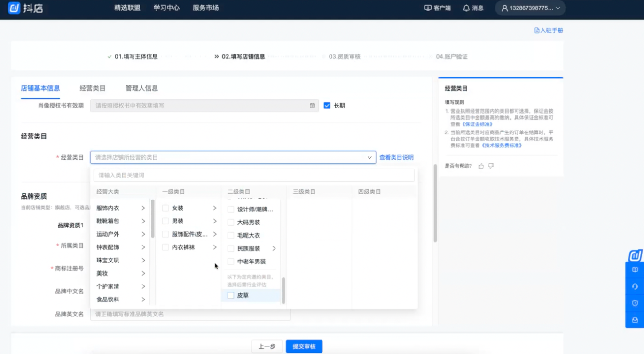Click the mail envelope icon in floating sidebar
644x354 pixels.
click(x=635, y=320)
